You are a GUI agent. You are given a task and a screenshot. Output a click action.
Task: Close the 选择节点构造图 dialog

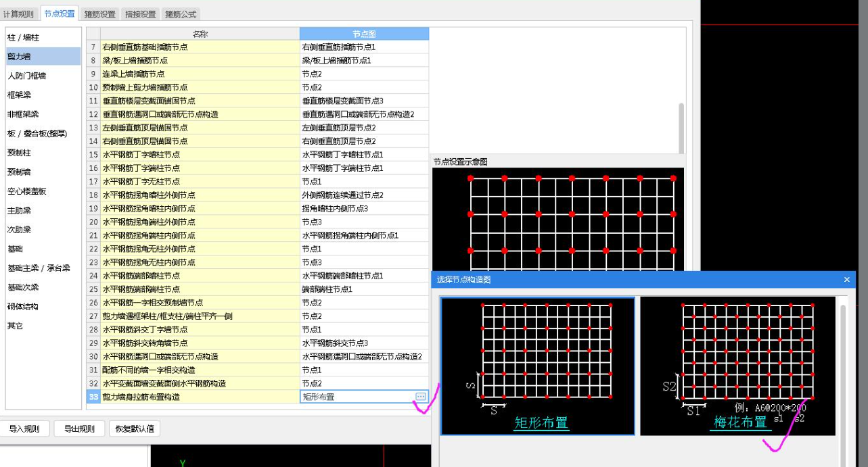point(846,279)
